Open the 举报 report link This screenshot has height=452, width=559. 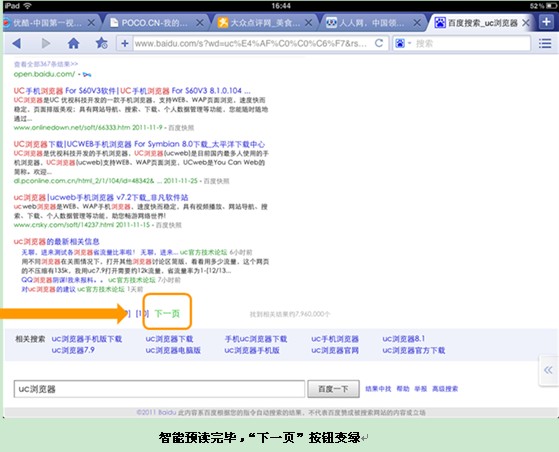click(x=421, y=389)
